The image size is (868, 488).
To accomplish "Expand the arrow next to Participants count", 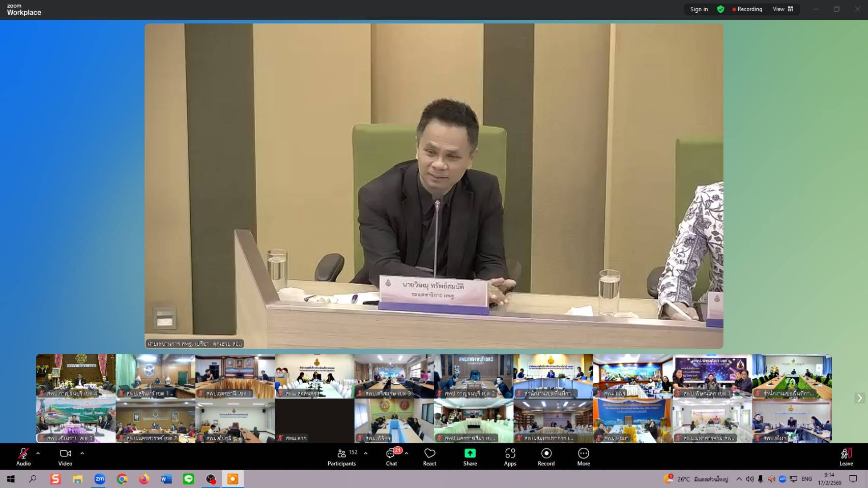I will coord(365,453).
